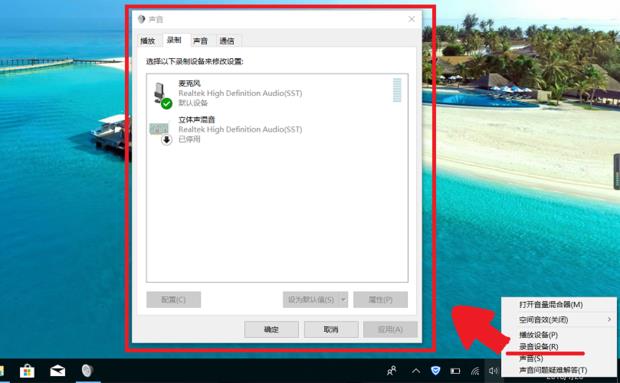Click the 设为默认值(S) button
The width and height of the screenshot is (620, 383).
[x=311, y=300]
